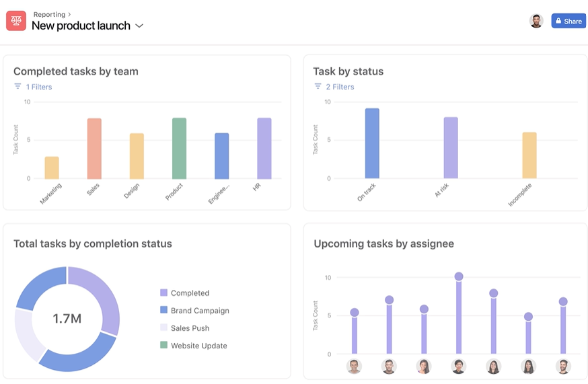
Task: Click the red scales project icon
Action: click(16, 21)
